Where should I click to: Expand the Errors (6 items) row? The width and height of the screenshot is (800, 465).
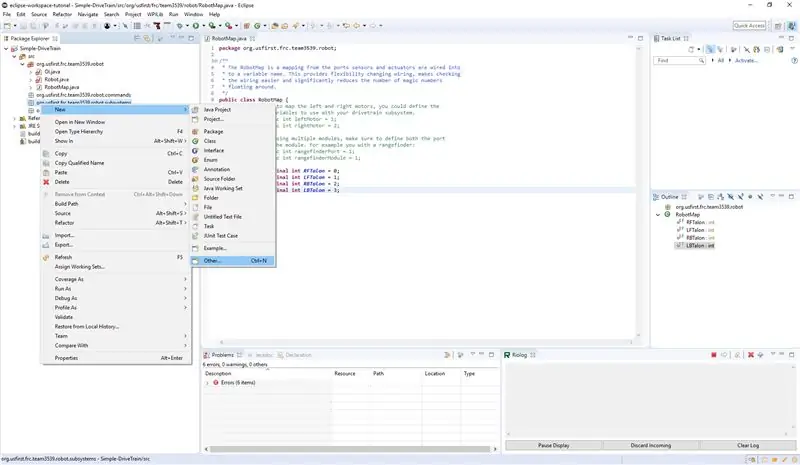(207, 383)
